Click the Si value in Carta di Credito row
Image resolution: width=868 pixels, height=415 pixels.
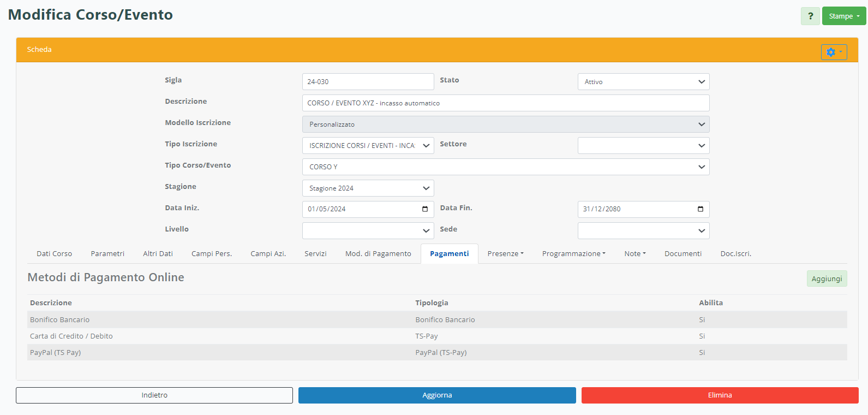(x=702, y=336)
